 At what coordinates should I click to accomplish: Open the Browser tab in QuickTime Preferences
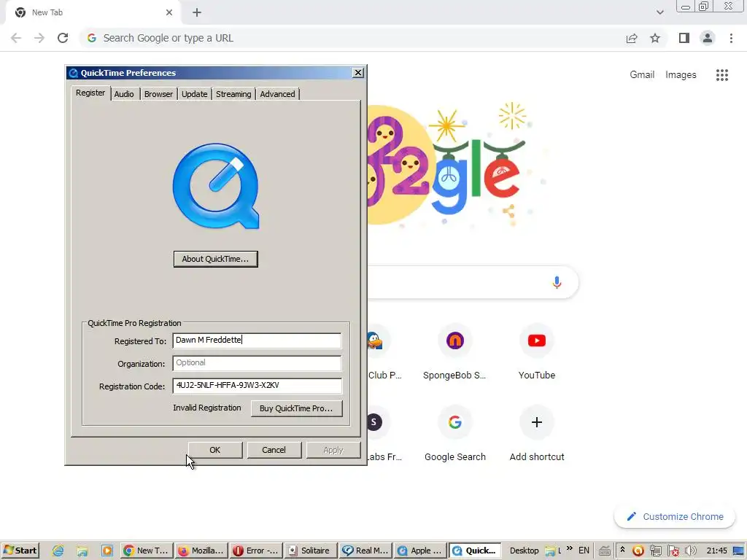coord(158,94)
